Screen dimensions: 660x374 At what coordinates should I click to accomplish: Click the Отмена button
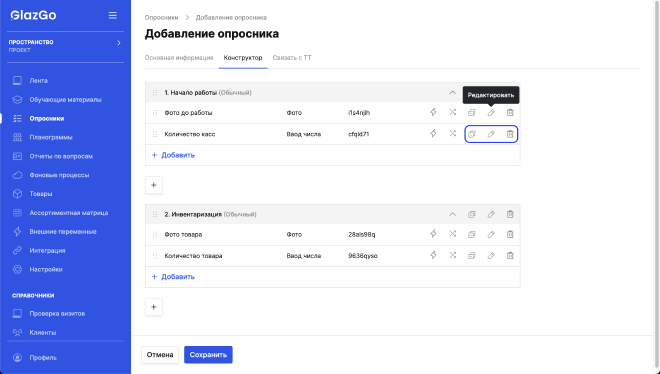[160, 355]
